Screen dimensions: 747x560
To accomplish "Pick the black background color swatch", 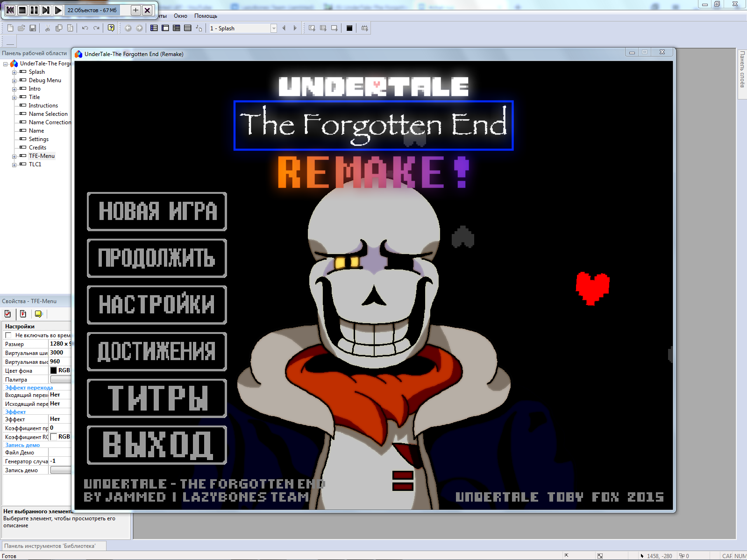I will coord(53,370).
